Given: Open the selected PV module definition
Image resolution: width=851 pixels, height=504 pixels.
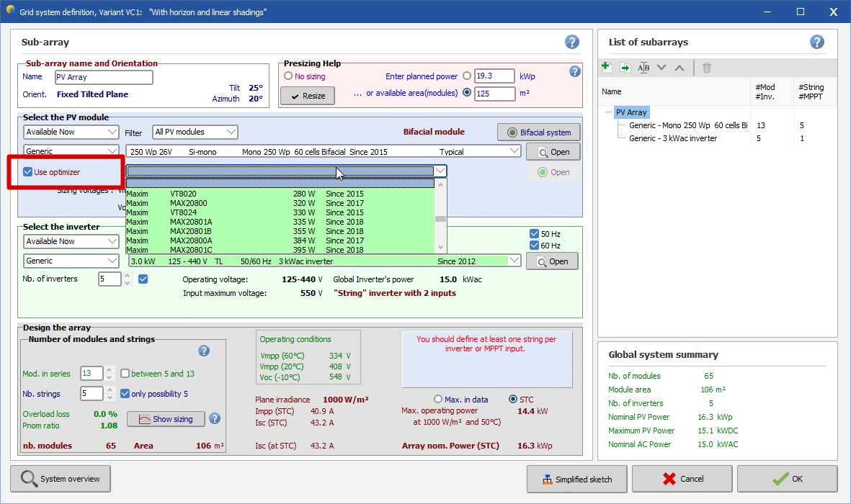Looking at the screenshot, I should point(553,152).
